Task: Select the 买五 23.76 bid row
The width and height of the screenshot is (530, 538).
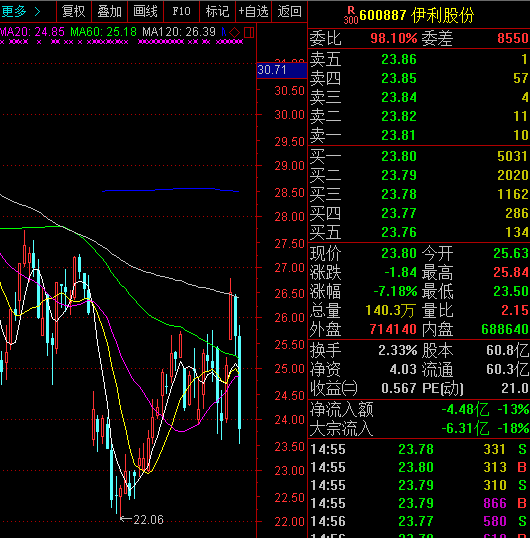Action: tap(419, 232)
